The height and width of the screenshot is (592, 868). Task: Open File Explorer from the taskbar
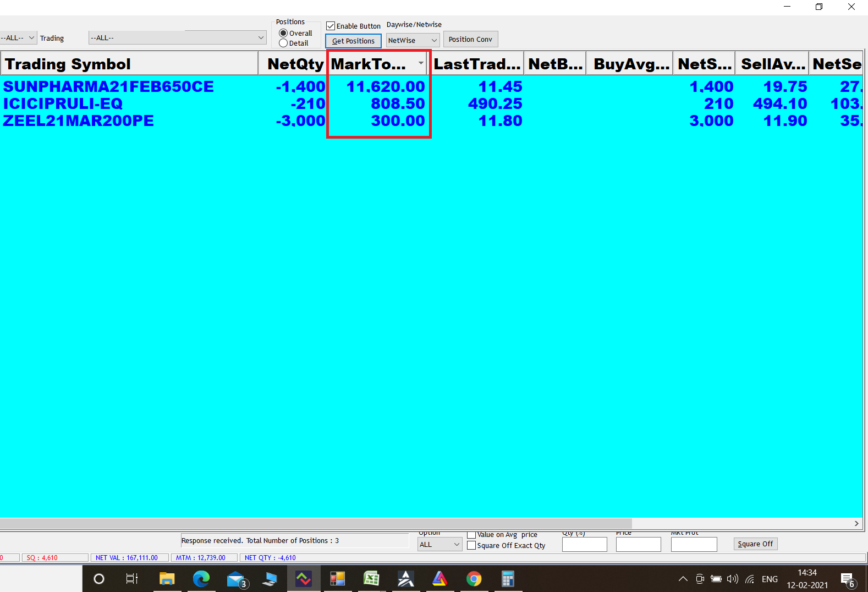coord(167,579)
